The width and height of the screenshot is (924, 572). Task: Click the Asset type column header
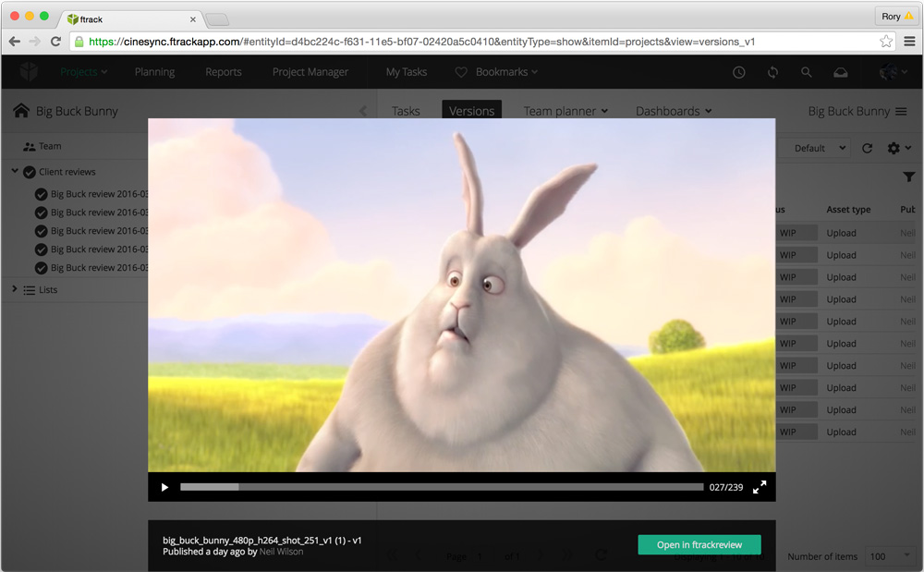click(848, 210)
